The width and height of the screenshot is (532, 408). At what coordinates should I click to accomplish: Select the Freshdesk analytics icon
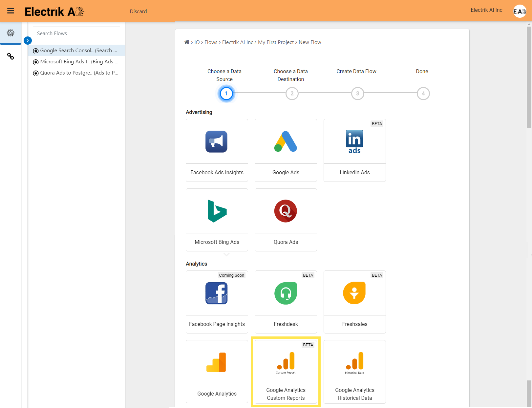286,293
